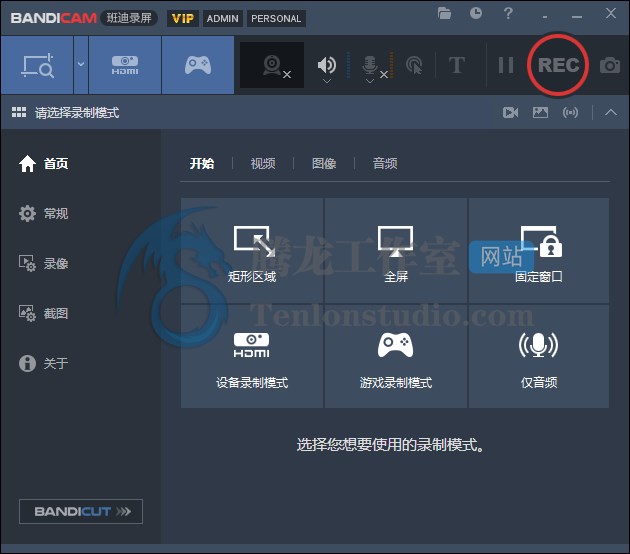Viewport: 630px width, 554px height.
Task: Click the BANDICUT link button
Action: [81, 511]
